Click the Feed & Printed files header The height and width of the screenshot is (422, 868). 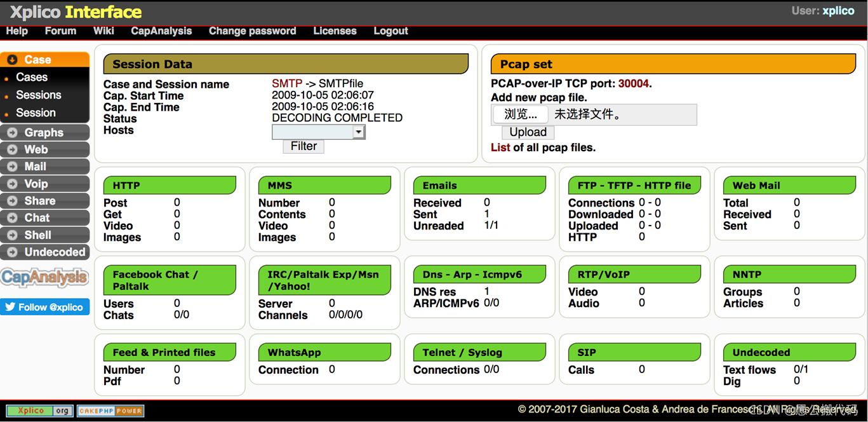[x=170, y=352]
